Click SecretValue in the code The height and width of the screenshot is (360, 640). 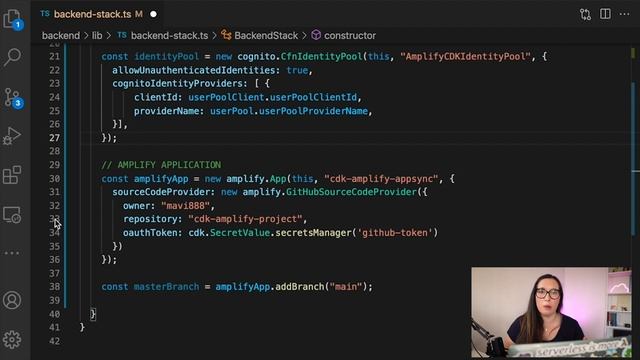click(x=240, y=233)
